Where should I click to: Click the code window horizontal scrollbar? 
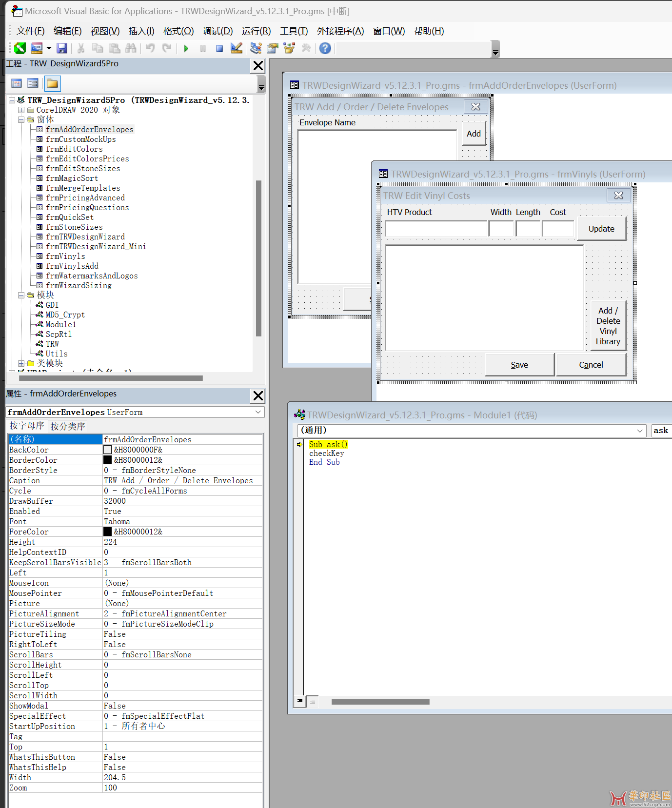tap(380, 702)
